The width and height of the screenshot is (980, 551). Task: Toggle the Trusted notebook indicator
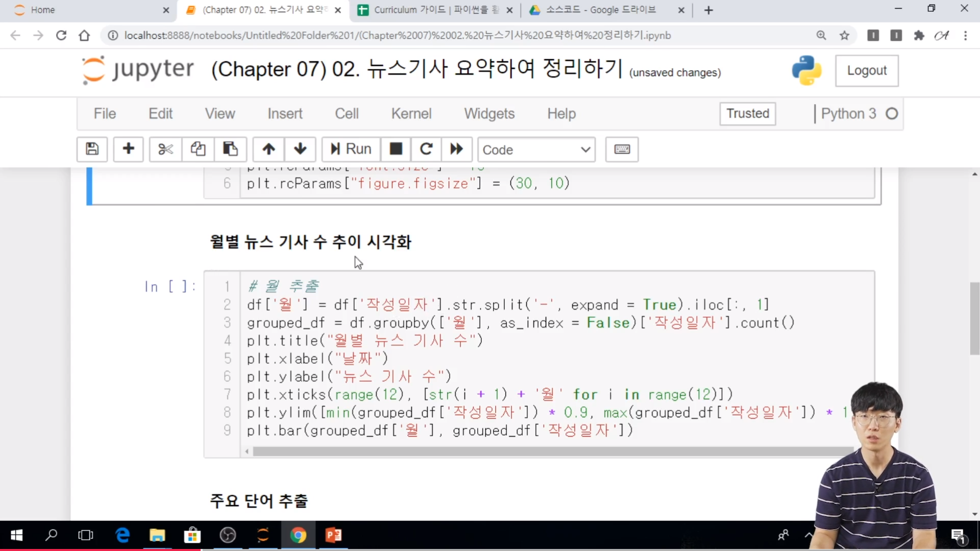coord(747,113)
